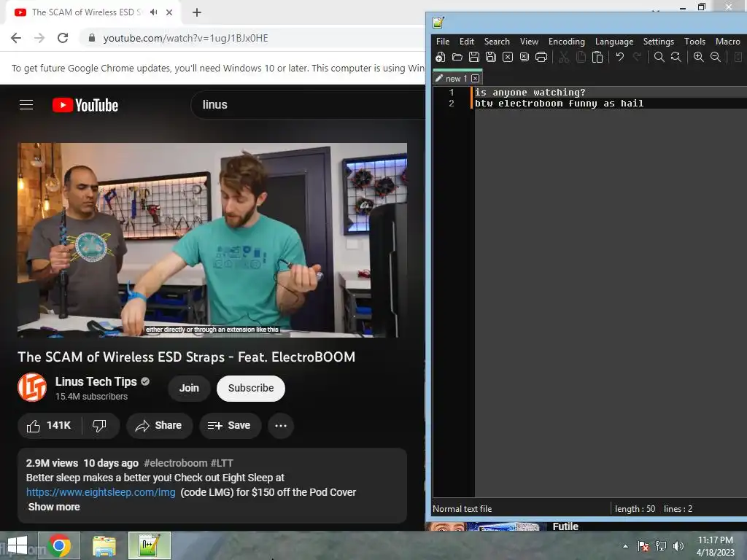This screenshot has width=747, height=560.
Task: Open the more actions three-dot menu
Action: pyautogui.click(x=281, y=425)
